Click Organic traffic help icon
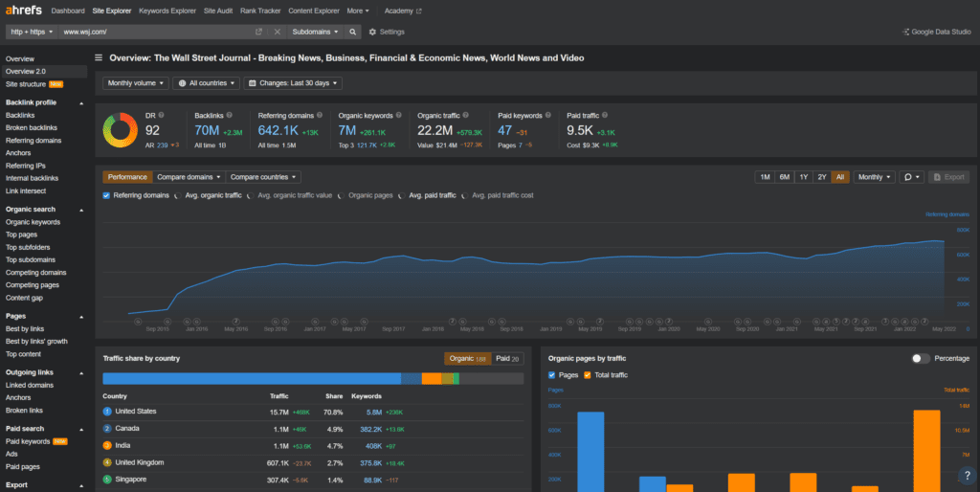Screen dimensions: 980x492 coord(466,115)
